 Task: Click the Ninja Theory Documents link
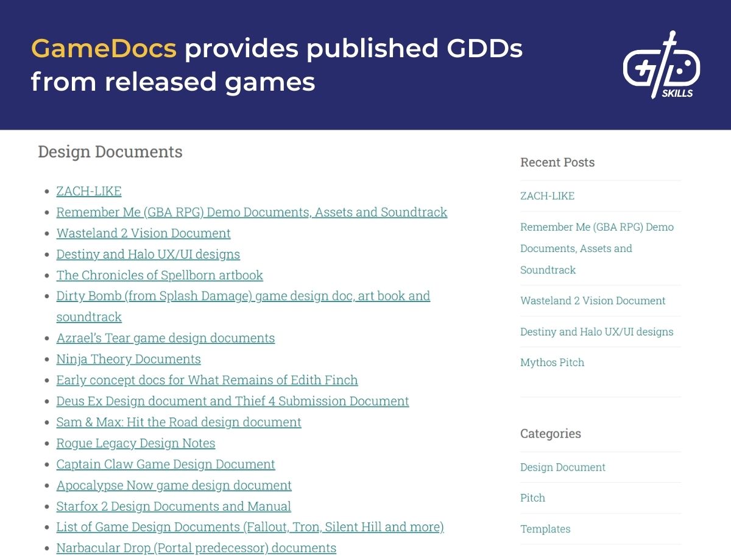click(x=128, y=359)
